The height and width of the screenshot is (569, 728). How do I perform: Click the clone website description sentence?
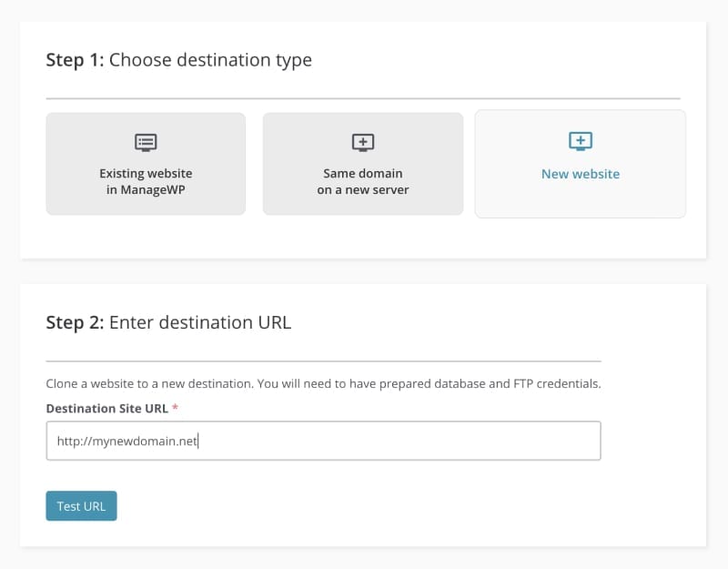pos(323,383)
